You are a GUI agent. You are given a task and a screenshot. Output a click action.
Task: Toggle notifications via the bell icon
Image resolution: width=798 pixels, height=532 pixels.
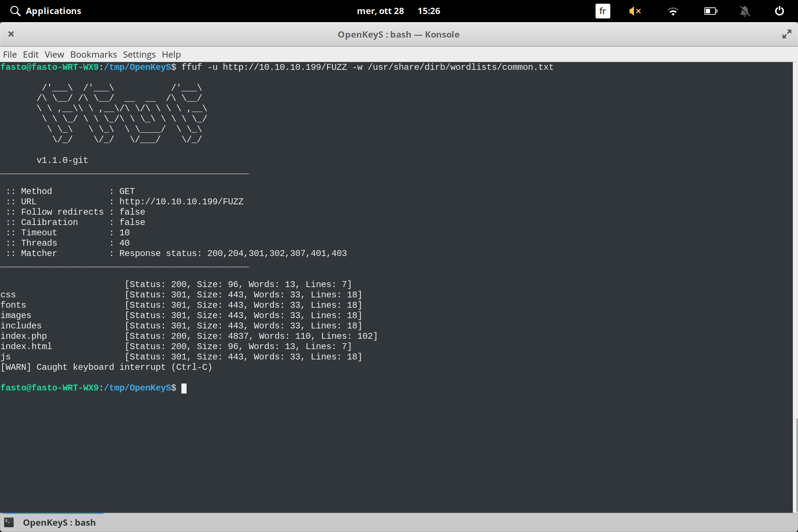pos(745,11)
